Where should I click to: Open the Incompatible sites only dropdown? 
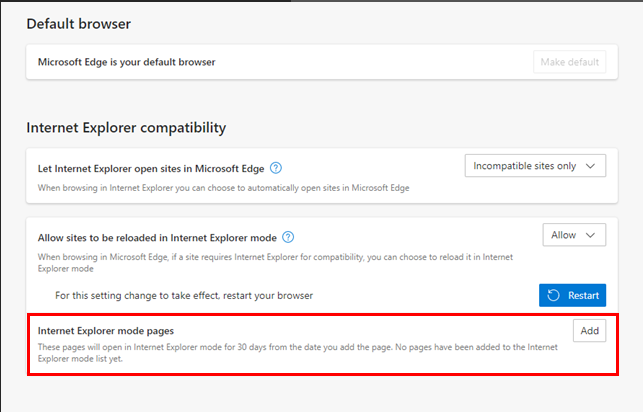(535, 166)
